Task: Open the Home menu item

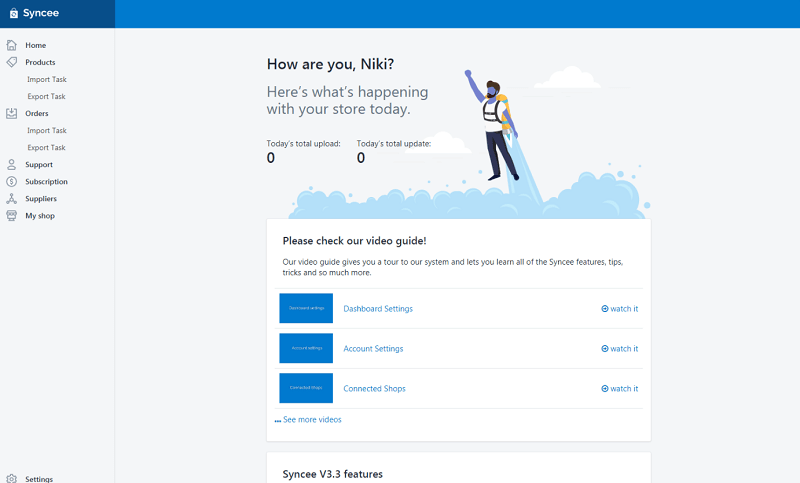Action: [x=36, y=45]
